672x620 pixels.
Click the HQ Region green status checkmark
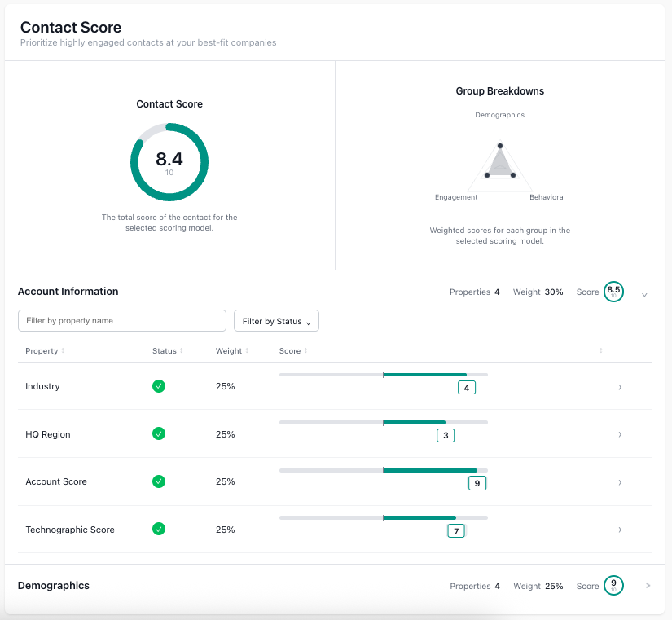click(x=159, y=434)
